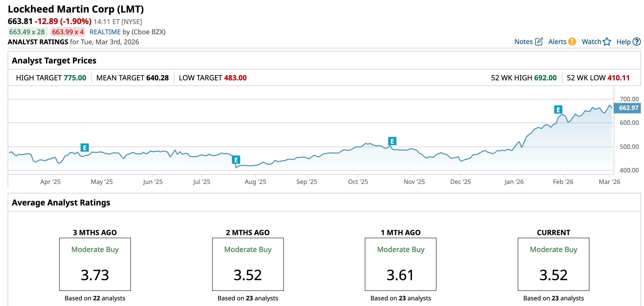Image resolution: width=644 pixels, height=306 pixels.
Task: Open the Notes link
Action: point(523,42)
